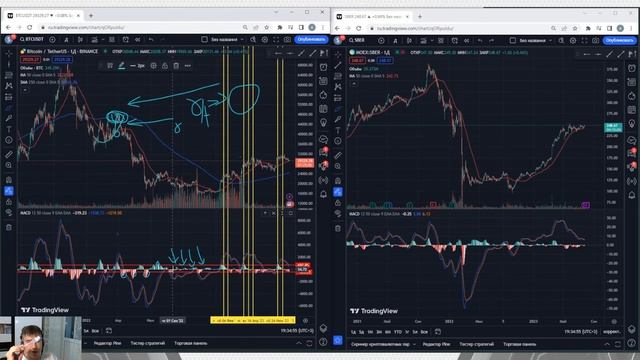Reload page in left browser window
640x360 pixels.
(29, 27)
